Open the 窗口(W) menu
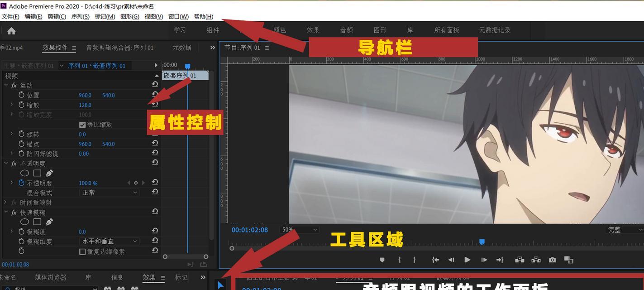Screen dimensions: 644x290 coord(178,16)
